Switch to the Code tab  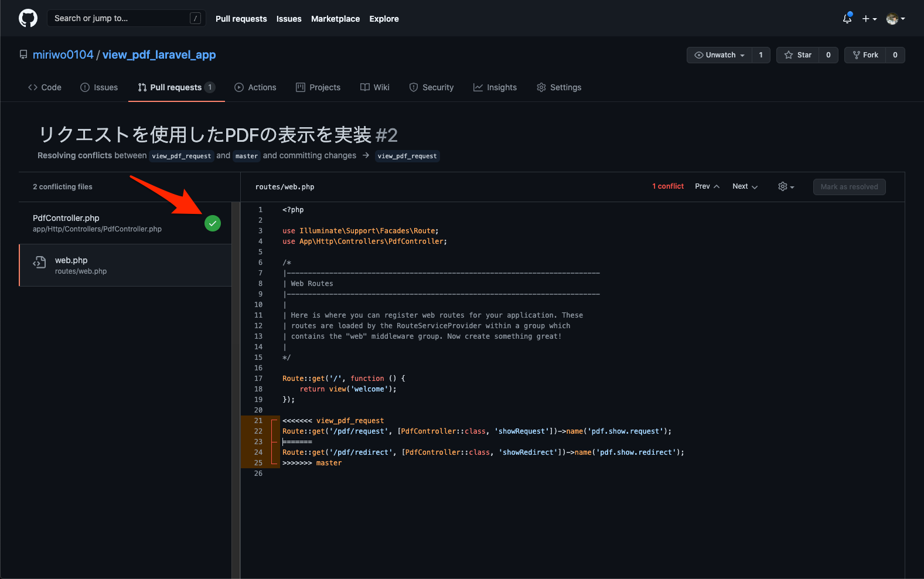45,87
